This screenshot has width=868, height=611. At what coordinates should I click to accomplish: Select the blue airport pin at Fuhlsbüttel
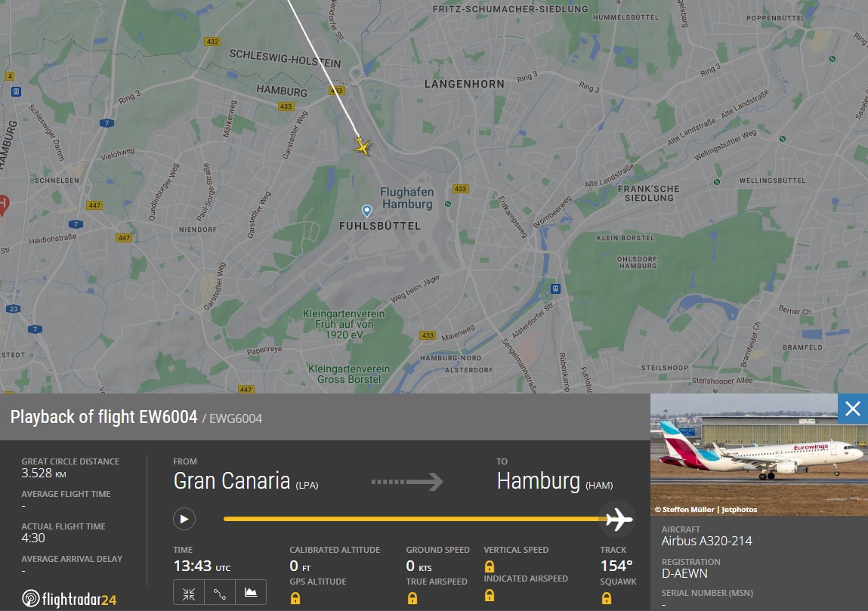[367, 210]
